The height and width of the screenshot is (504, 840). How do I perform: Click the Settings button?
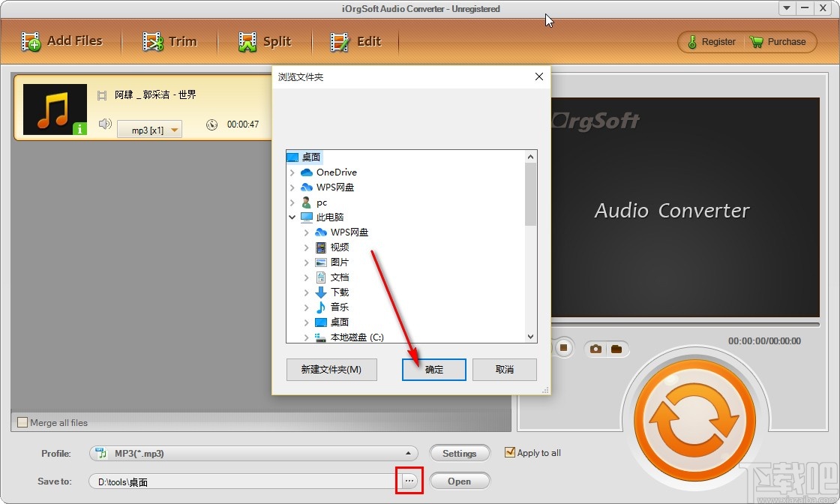[x=460, y=454]
